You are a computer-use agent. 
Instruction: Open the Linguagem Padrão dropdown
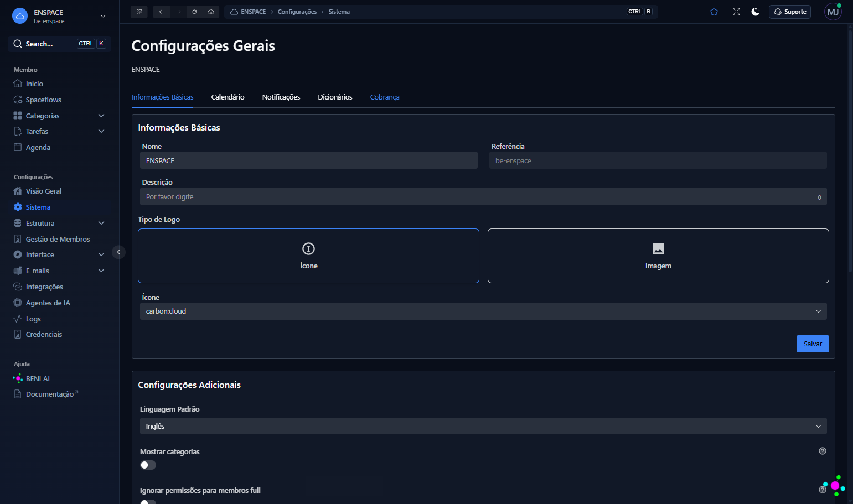pyautogui.click(x=483, y=426)
